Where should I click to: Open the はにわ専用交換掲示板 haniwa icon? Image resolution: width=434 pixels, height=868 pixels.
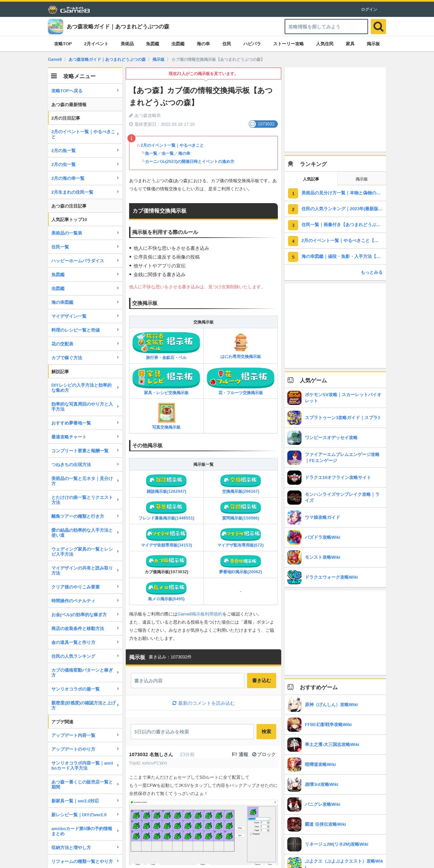(x=241, y=342)
